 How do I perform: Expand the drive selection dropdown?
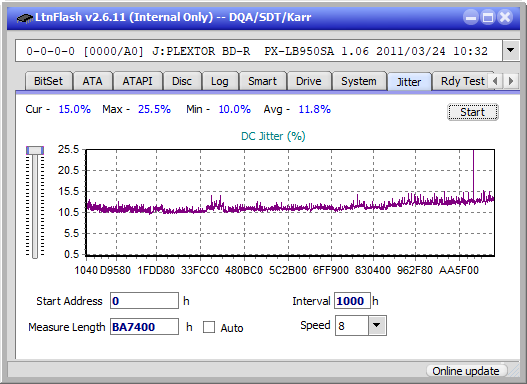point(511,51)
